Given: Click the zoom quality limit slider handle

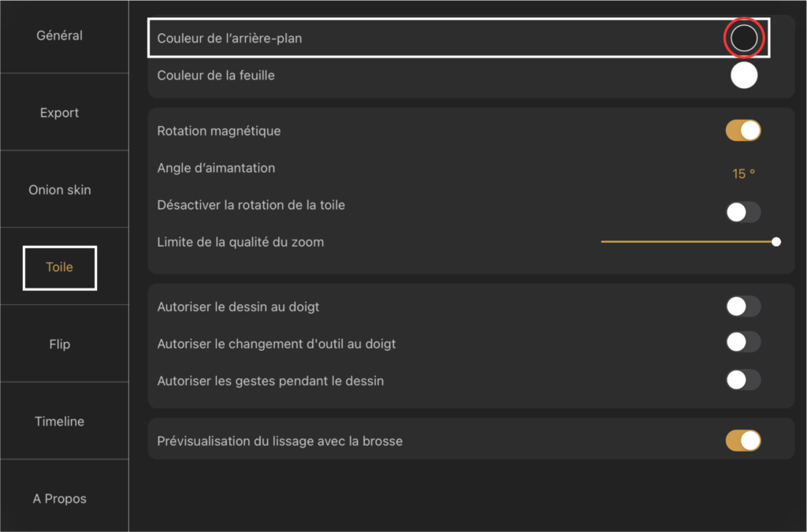Looking at the screenshot, I should click(776, 242).
